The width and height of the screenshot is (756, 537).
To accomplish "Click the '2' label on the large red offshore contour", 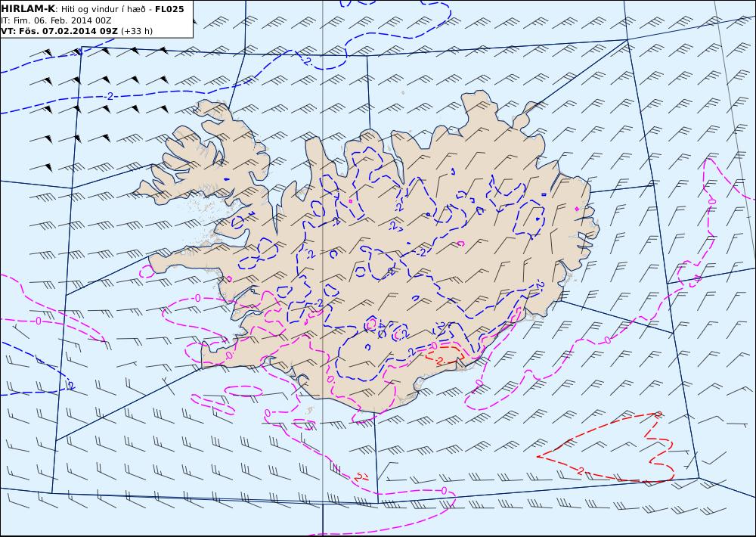I will pos(581,470).
